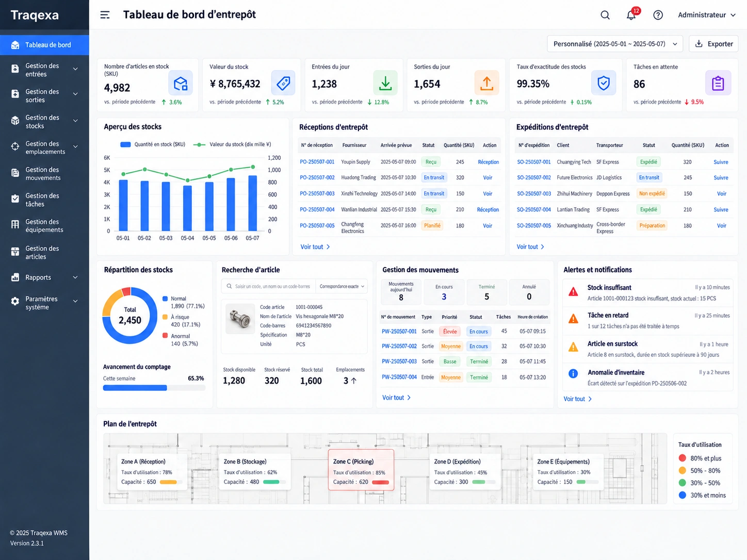Click the article search input field
This screenshot has height=560, width=747.
[269, 286]
